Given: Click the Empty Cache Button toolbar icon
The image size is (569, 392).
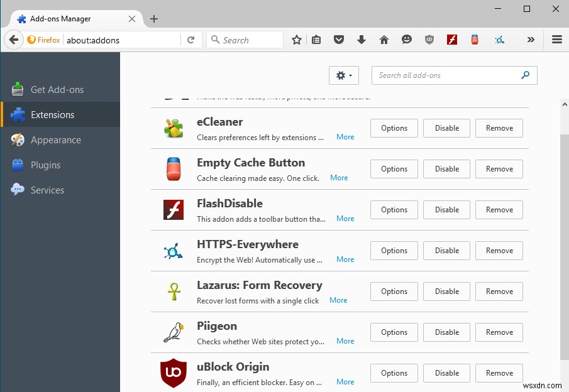Looking at the screenshot, I should [475, 39].
